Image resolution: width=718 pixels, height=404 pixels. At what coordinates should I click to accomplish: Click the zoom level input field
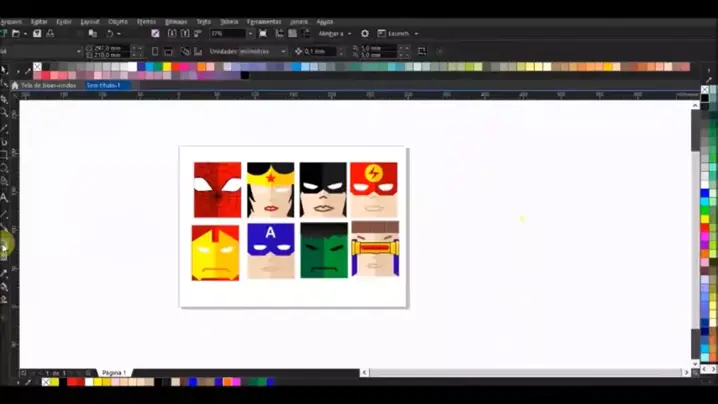tap(228, 33)
